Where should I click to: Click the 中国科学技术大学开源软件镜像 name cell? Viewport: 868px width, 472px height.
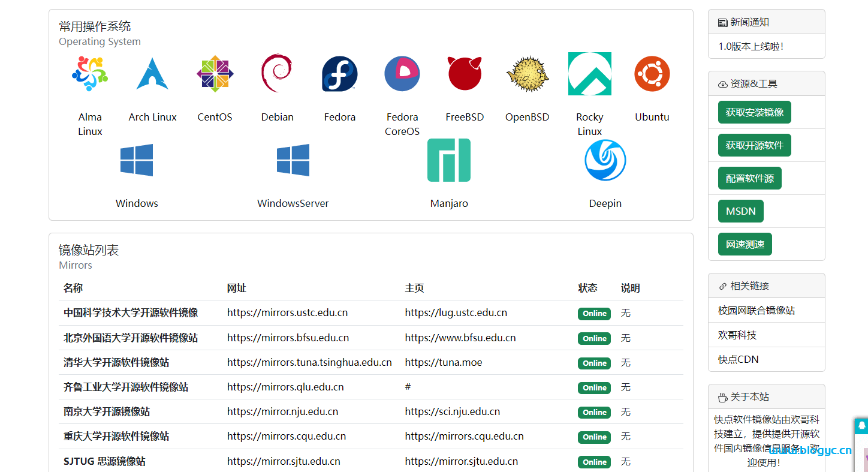pyautogui.click(x=131, y=312)
